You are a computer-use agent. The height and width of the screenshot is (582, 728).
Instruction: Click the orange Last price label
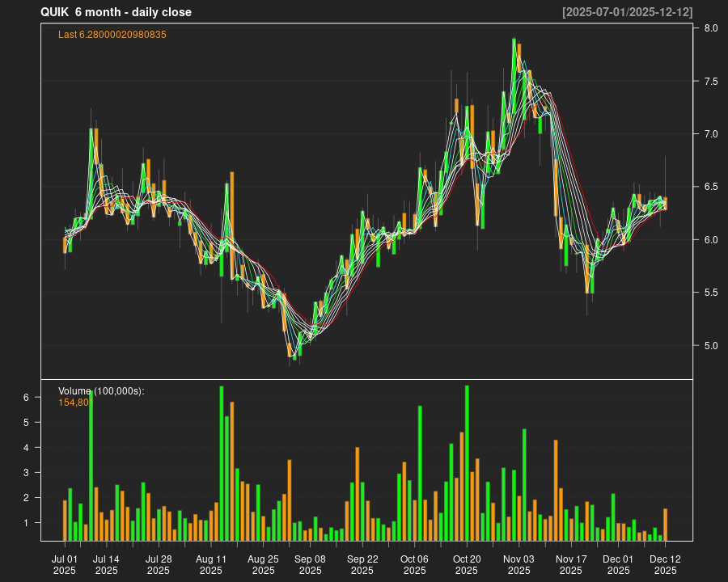click(112, 35)
